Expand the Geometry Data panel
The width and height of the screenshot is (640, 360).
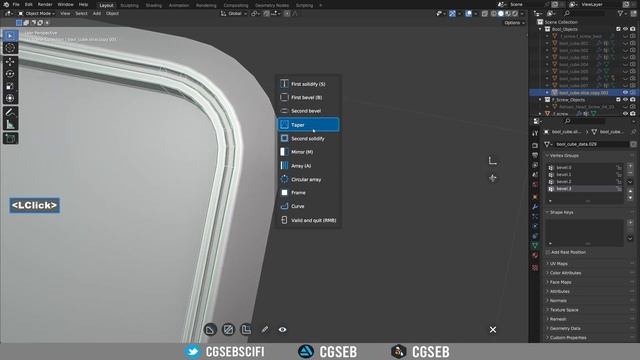tap(565, 328)
